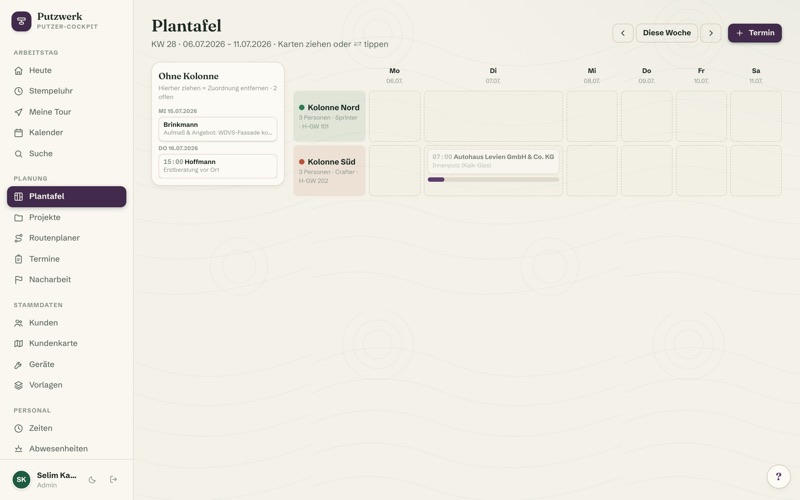Add a new Termin
Screen dimensions: 800x500
(755, 33)
